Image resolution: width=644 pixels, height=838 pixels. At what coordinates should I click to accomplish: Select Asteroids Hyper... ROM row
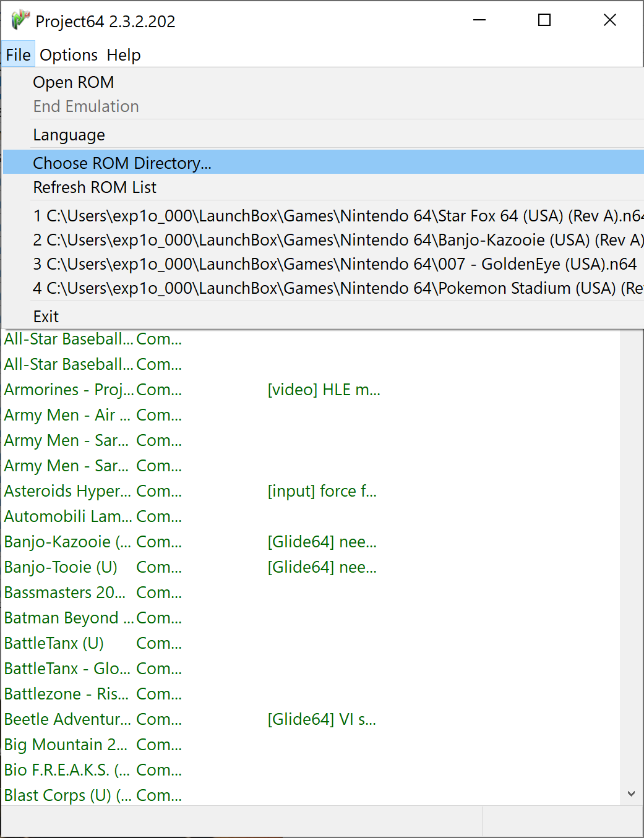310,491
